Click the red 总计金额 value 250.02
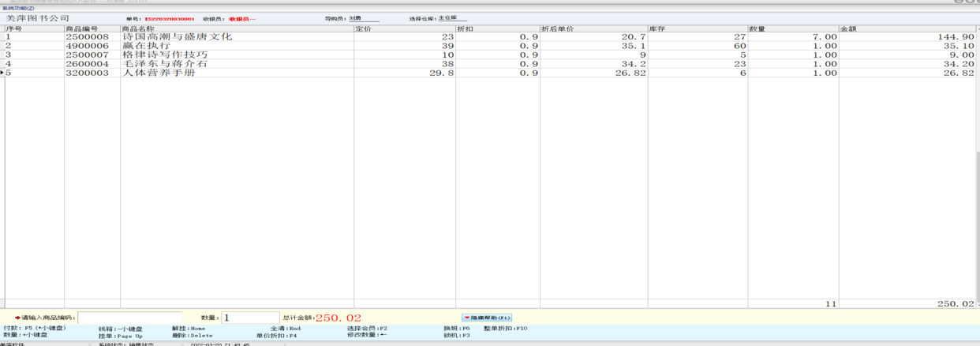Viewport: 980px width, 346px height. (339, 318)
